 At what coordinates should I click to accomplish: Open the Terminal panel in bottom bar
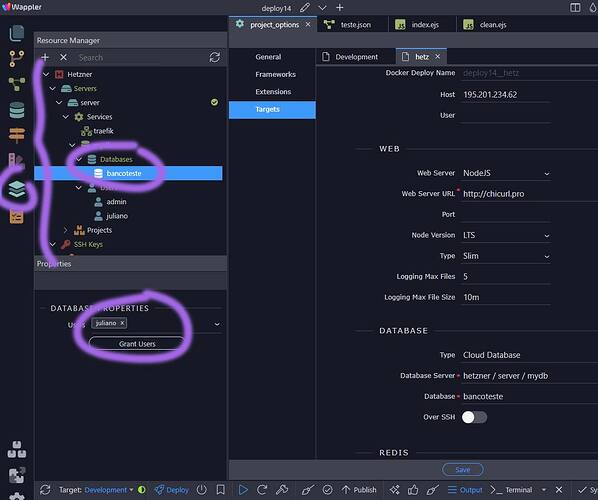512,490
